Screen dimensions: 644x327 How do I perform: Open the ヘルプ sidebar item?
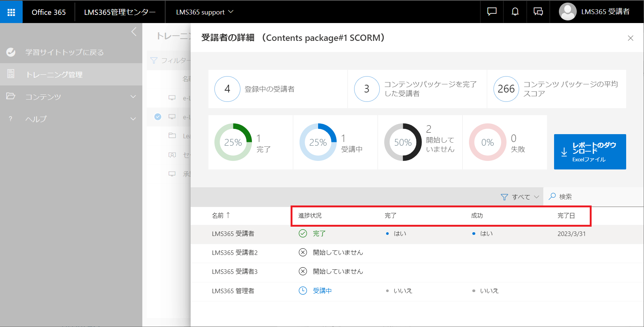(x=71, y=119)
